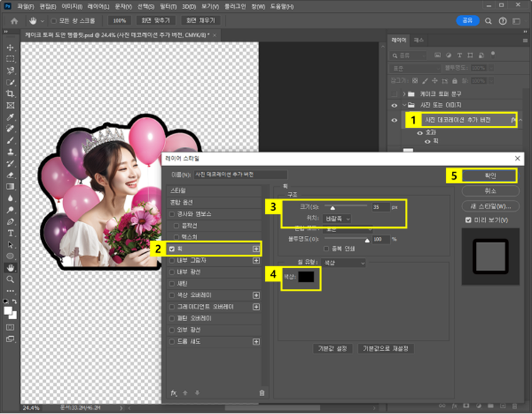The height and width of the screenshot is (414, 532).
Task: Uncheck the 획 style checkbox
Action: coord(172,249)
